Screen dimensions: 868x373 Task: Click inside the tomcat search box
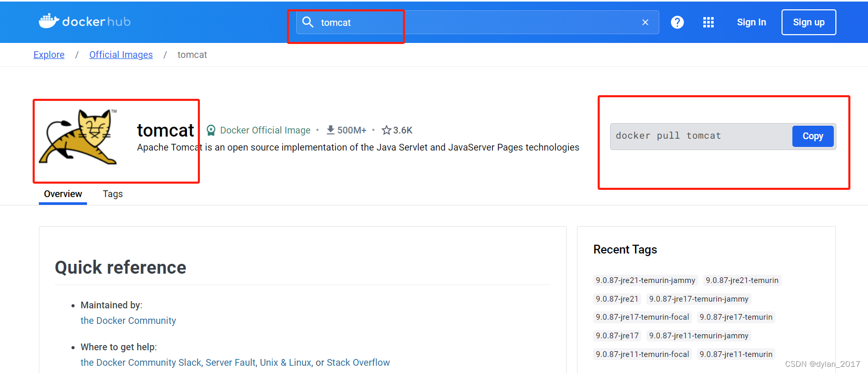(476, 22)
